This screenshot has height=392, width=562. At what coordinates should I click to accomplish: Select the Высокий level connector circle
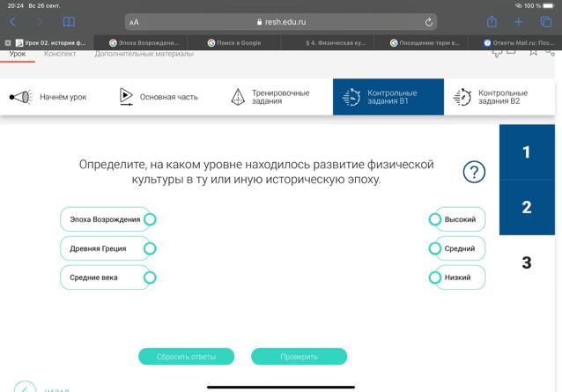pos(434,219)
